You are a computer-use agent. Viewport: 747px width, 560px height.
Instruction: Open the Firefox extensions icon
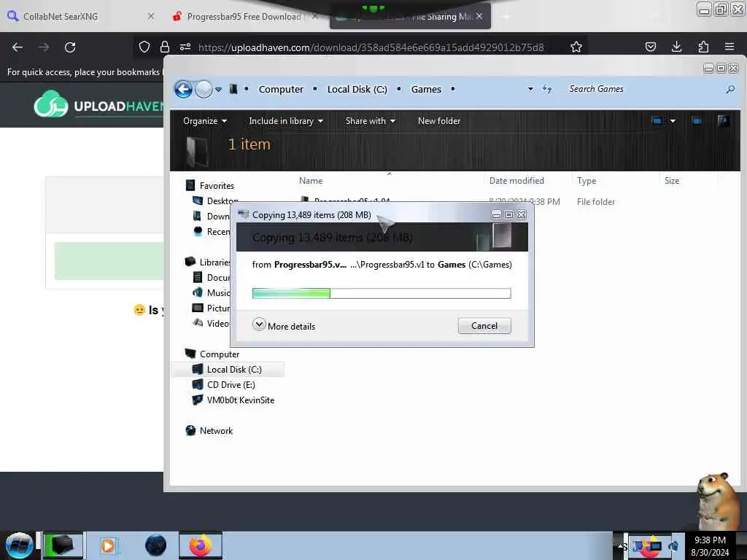[x=703, y=47]
